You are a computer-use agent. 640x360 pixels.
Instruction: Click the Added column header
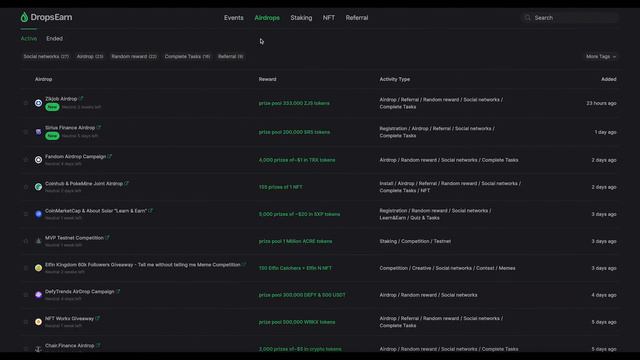pos(609,79)
